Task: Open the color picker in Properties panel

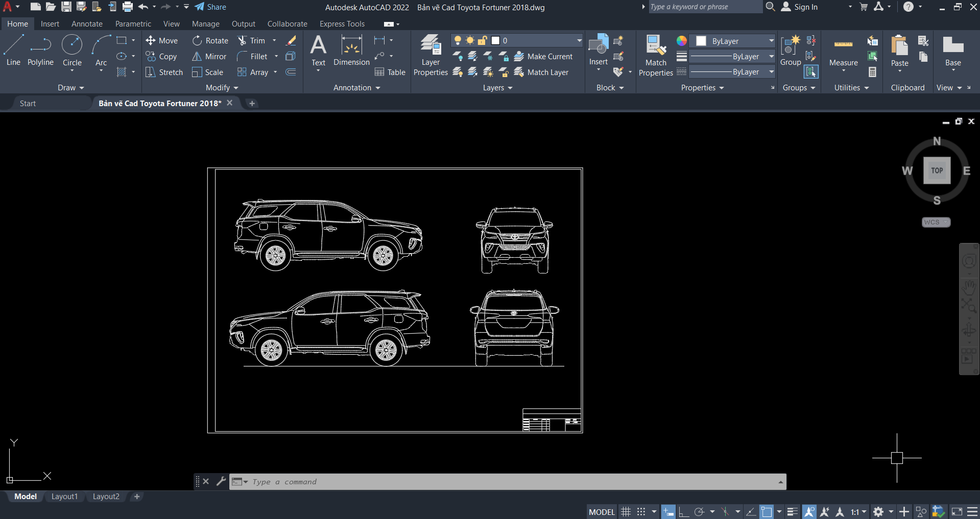Action: tap(681, 40)
